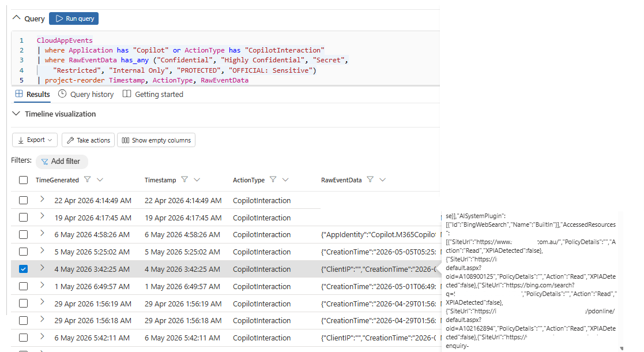Expand the 6 May 2026 5:42:11 AM row

point(42,336)
